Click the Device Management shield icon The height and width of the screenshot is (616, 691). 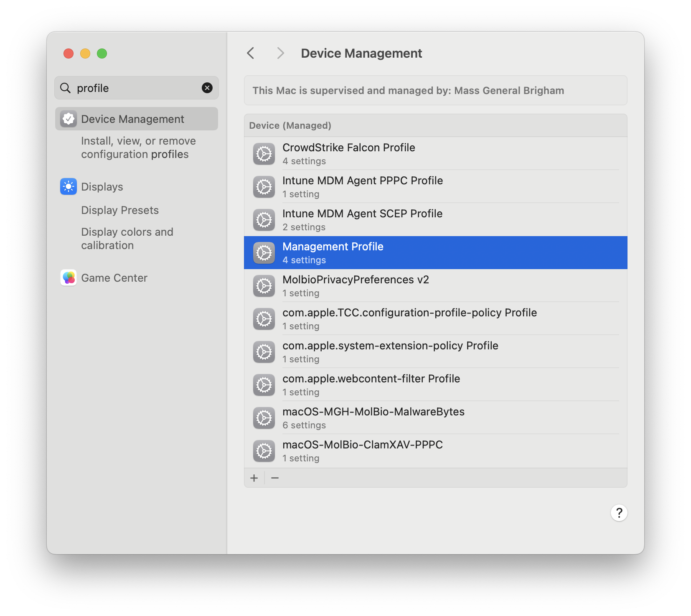[68, 119]
